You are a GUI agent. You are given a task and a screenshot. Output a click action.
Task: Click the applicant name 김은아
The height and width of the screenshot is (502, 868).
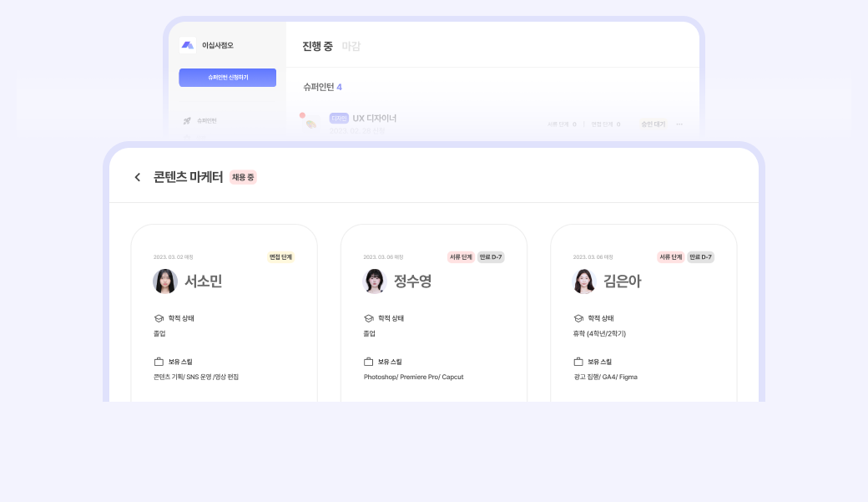(x=623, y=281)
